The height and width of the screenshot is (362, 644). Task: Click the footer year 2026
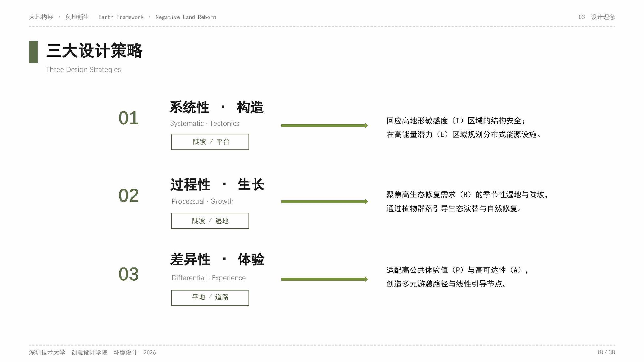coord(150,352)
